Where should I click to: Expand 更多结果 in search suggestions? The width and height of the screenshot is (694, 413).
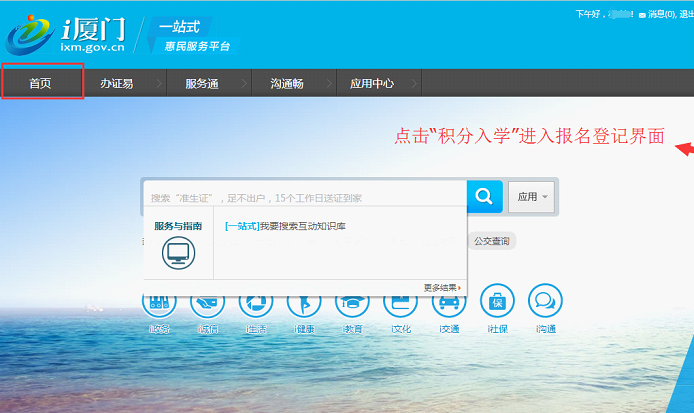[x=442, y=287]
